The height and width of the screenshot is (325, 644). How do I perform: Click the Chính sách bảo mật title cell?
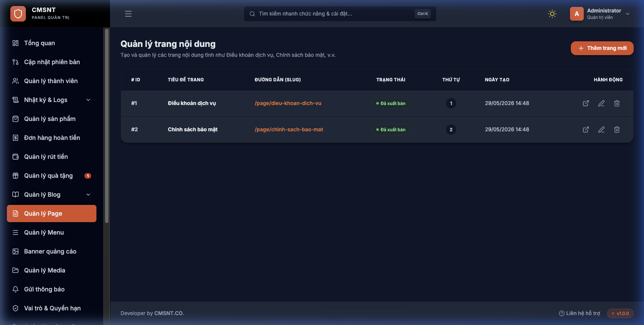193,130
